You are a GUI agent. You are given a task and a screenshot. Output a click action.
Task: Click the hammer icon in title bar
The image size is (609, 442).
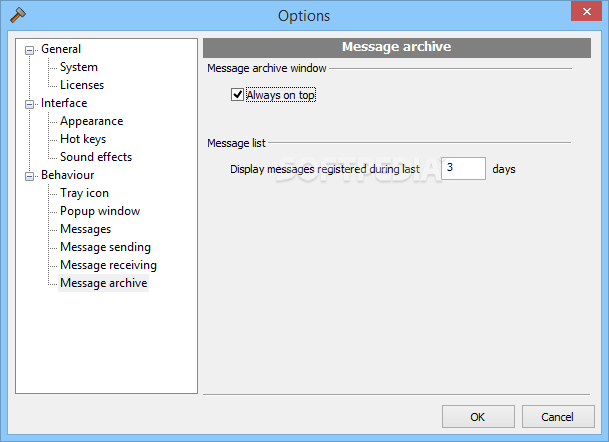(x=17, y=15)
